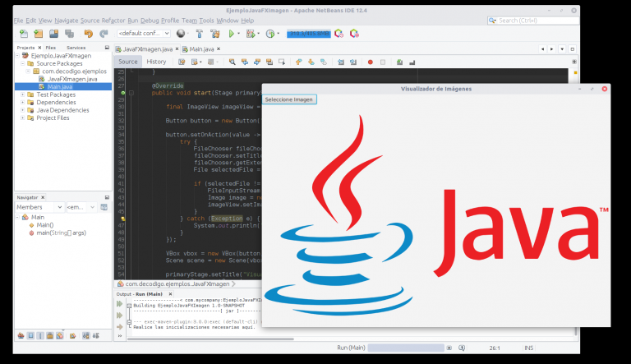Click the Next Bookmark editor icon
631x364 pixels.
click(x=311, y=62)
